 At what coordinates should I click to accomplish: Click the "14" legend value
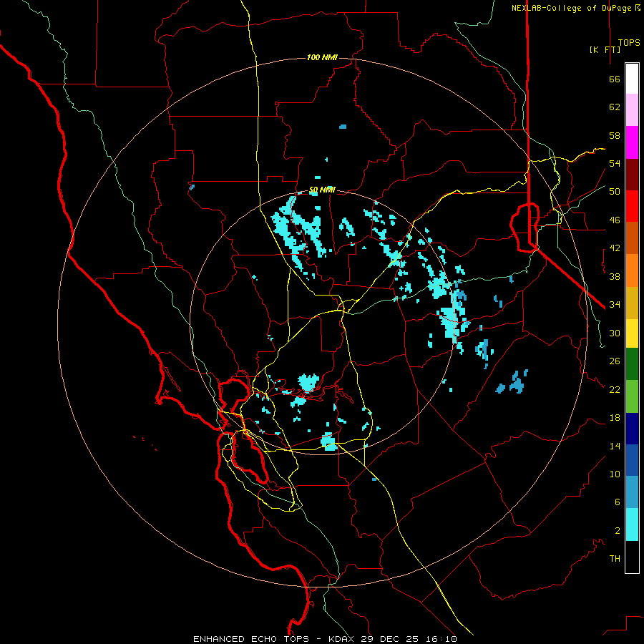615,447
